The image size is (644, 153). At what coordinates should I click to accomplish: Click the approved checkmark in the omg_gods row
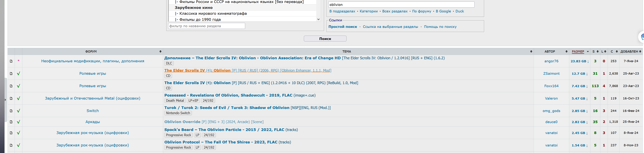point(18,111)
